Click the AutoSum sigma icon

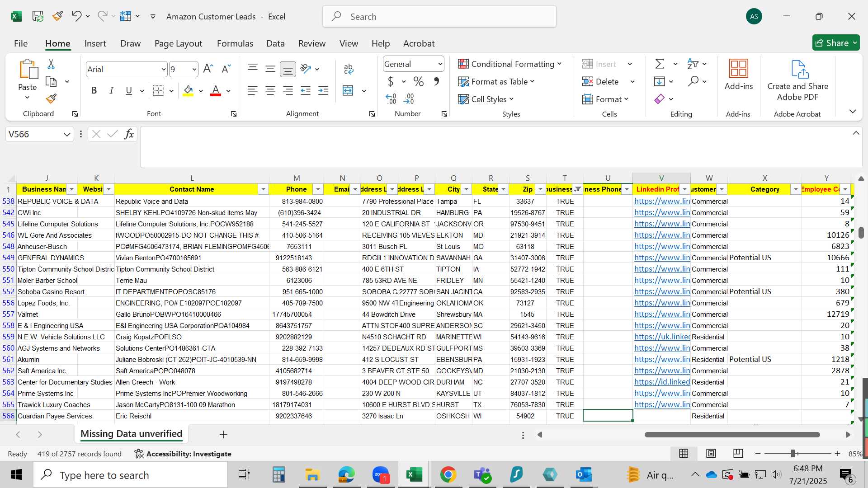[660, 64]
